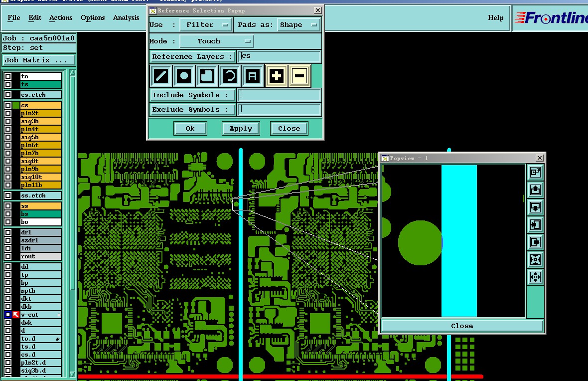Click the Reference Selection Popup title icon

click(153, 10)
